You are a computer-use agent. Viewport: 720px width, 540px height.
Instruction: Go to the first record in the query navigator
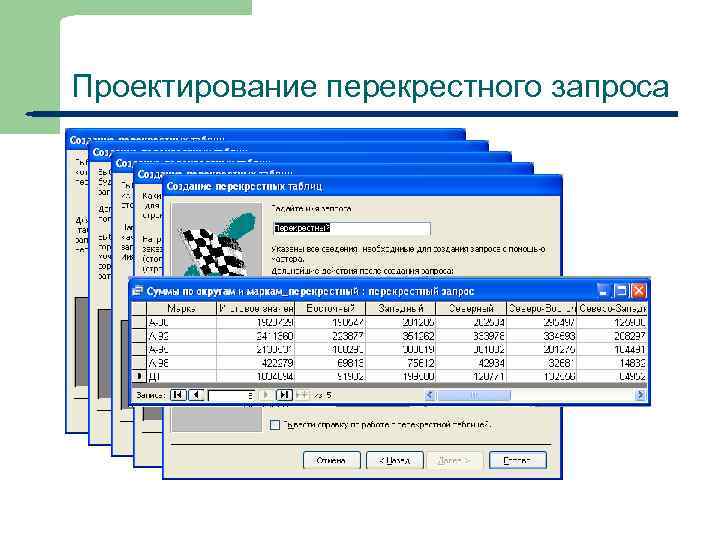point(178,395)
